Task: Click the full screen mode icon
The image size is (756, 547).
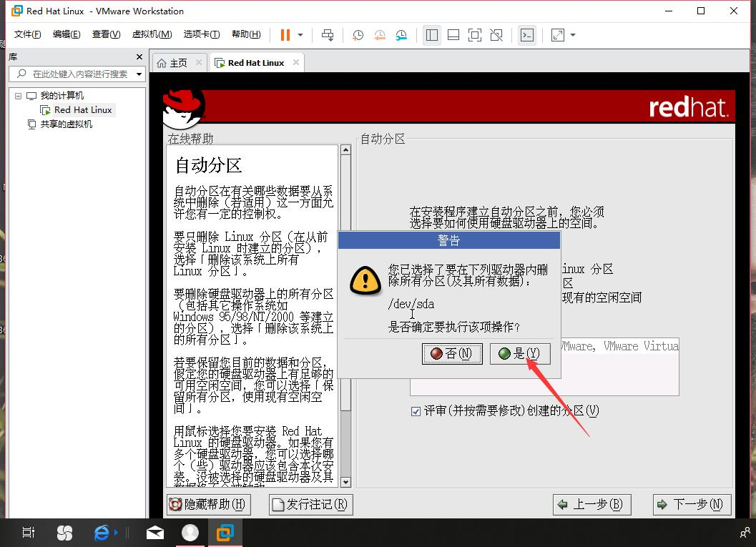Action: (x=474, y=35)
